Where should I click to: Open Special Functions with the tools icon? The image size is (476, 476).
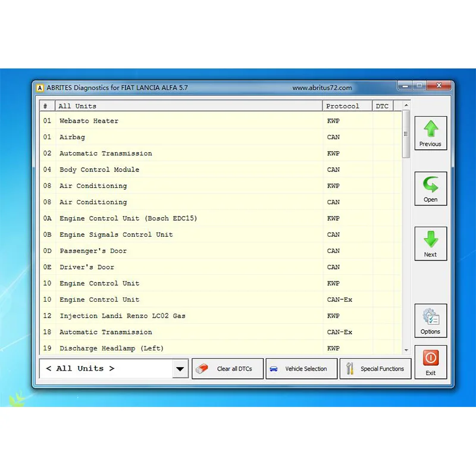coord(375,368)
